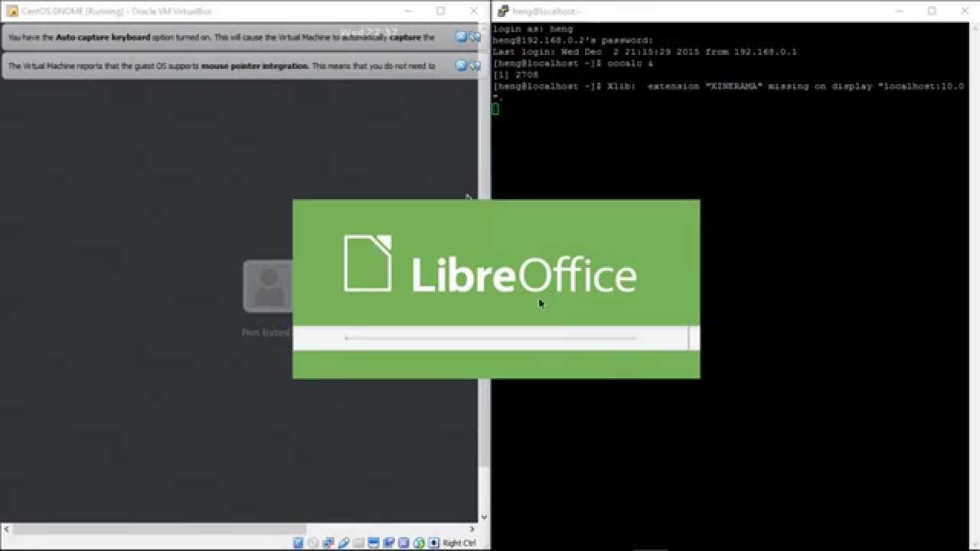Click the down scroll arrow in VirtualBox window

484,517
